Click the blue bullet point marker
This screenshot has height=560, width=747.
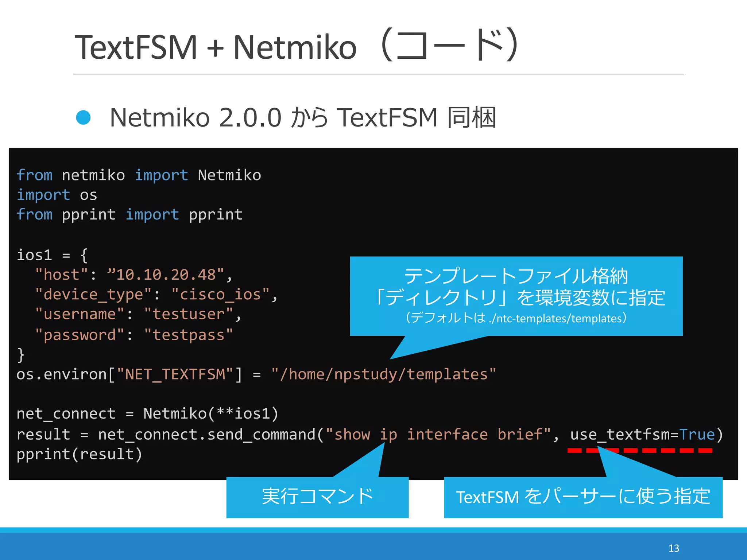83,117
